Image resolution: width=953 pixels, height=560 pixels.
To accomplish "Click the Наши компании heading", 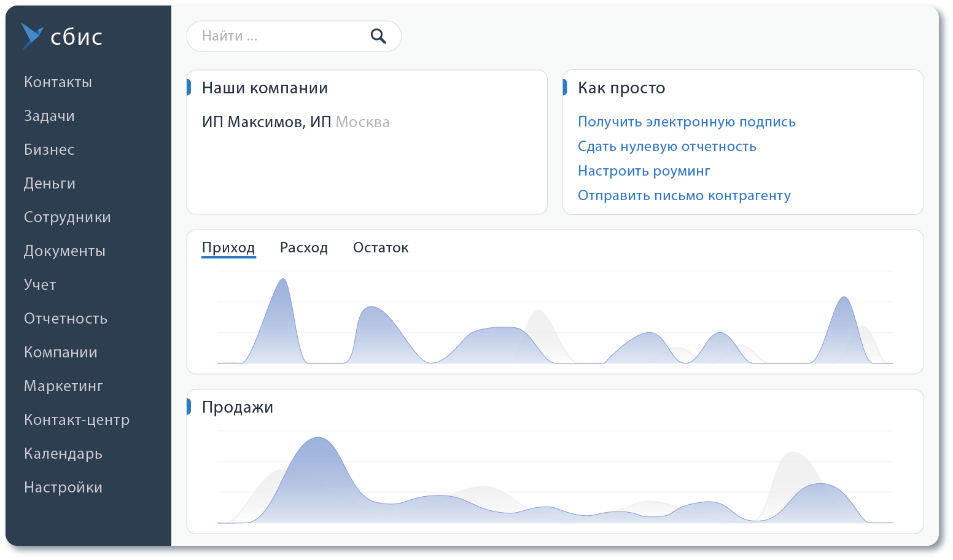I will [265, 88].
